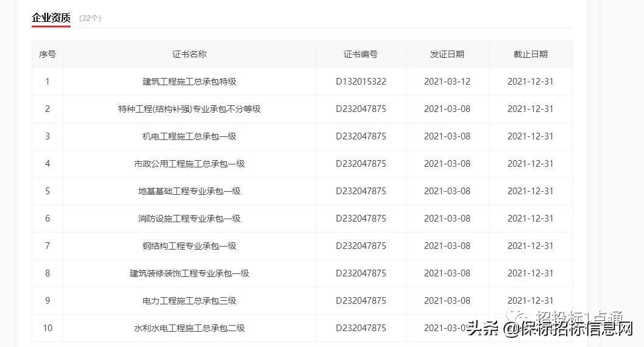Click the 序号 column header

pos(48,54)
